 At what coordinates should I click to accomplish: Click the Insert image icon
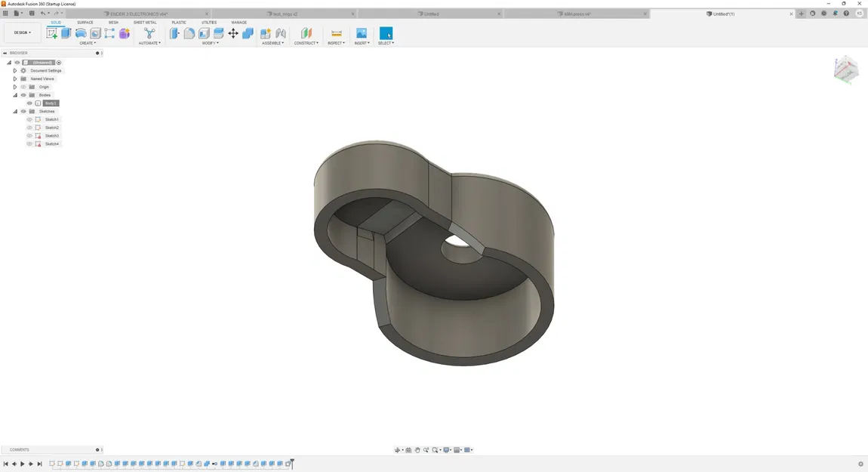tap(362, 33)
